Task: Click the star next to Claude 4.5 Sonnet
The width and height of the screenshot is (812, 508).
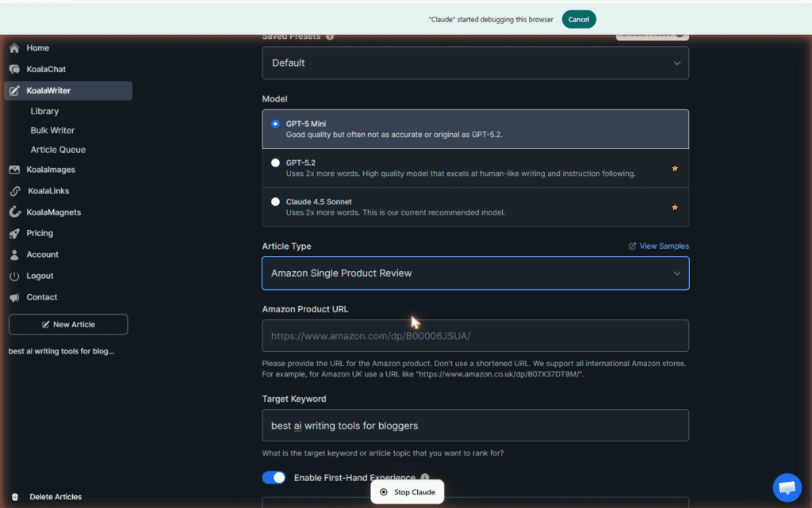Action: pyautogui.click(x=675, y=208)
